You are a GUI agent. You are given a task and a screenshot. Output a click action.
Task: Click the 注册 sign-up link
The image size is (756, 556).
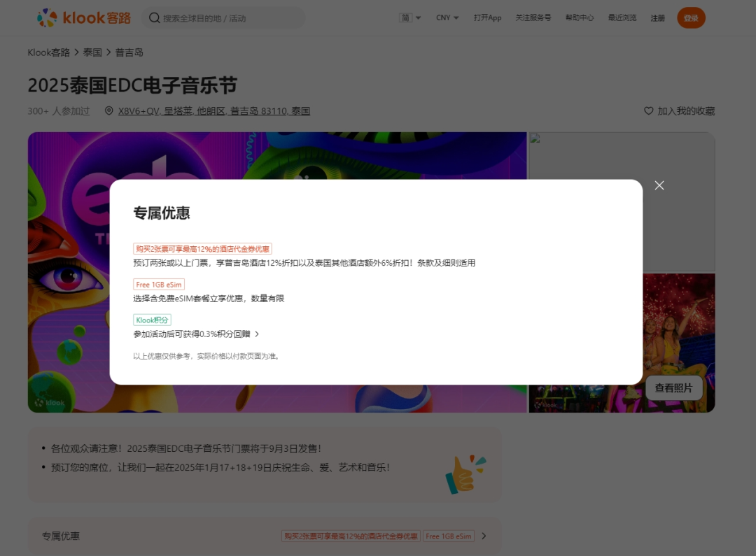(x=657, y=17)
